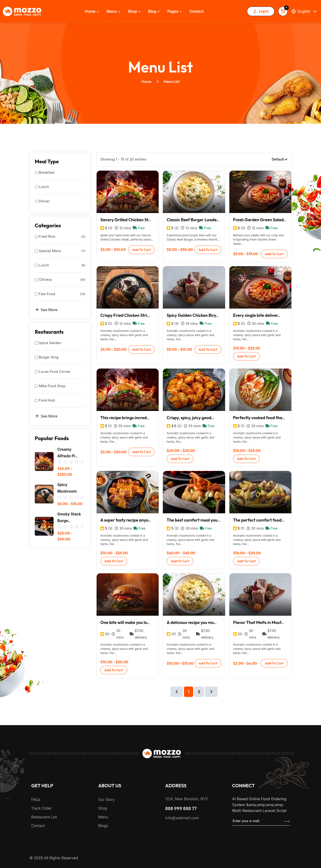Open the Contact page from navigation

tap(196, 12)
